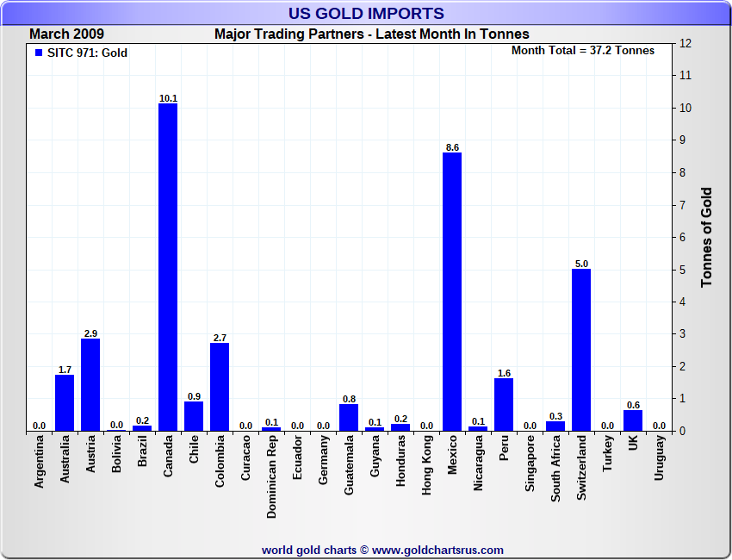Click the '5.0' value above Switzerland
Image resolution: width=732 pixels, height=560 pixels.
pos(581,264)
